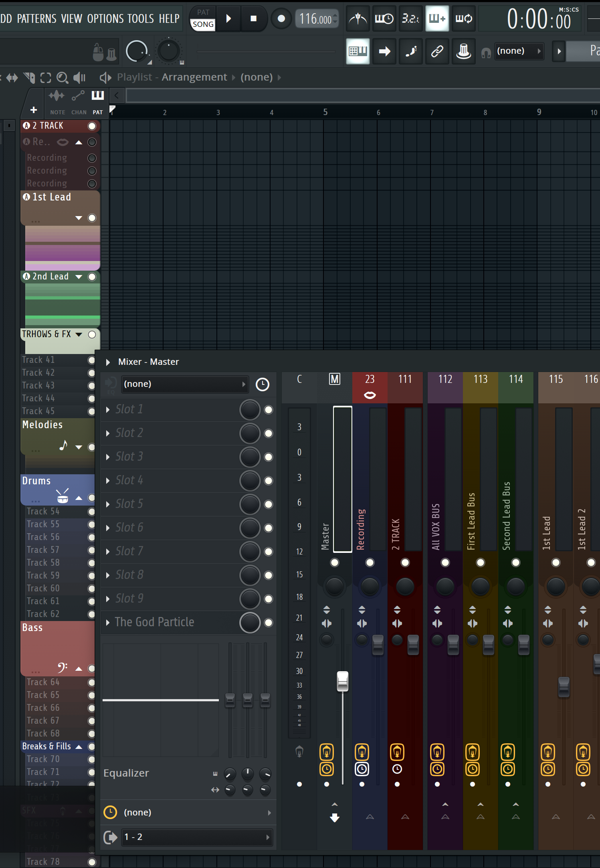
Task: Expand the 2nd Lead track group arrow
Action: tap(79, 277)
